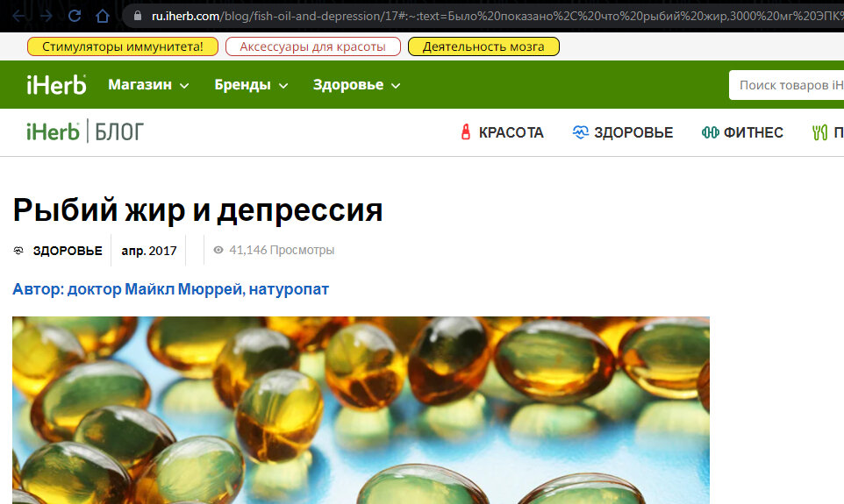Viewport: 844px width, 504px height.
Task: Open the ФИТНЕС blog category
Action: point(753,132)
